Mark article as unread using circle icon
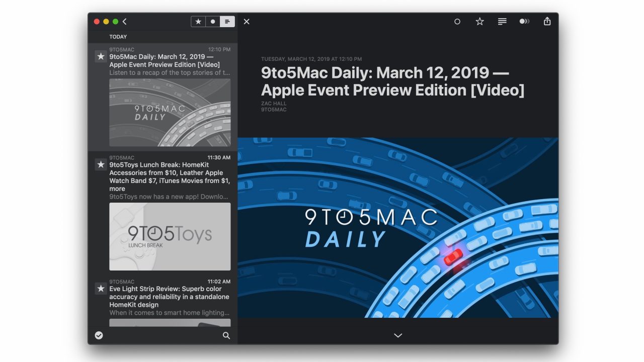644x362 pixels. pyautogui.click(x=457, y=22)
